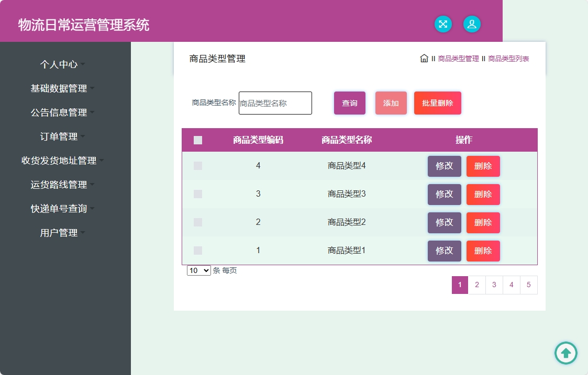588x375 pixels.
Task: Click the home icon in the breadcrumb
Action: tap(424, 59)
